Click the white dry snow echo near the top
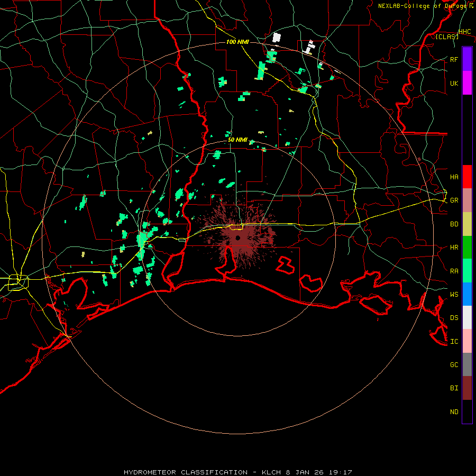476x476 pixels. pos(276,38)
